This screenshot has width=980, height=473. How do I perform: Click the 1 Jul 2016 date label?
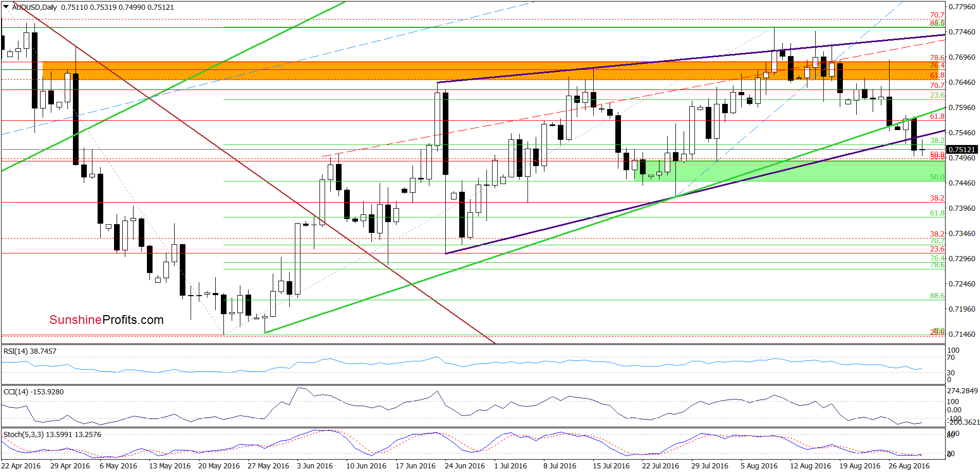point(511,466)
